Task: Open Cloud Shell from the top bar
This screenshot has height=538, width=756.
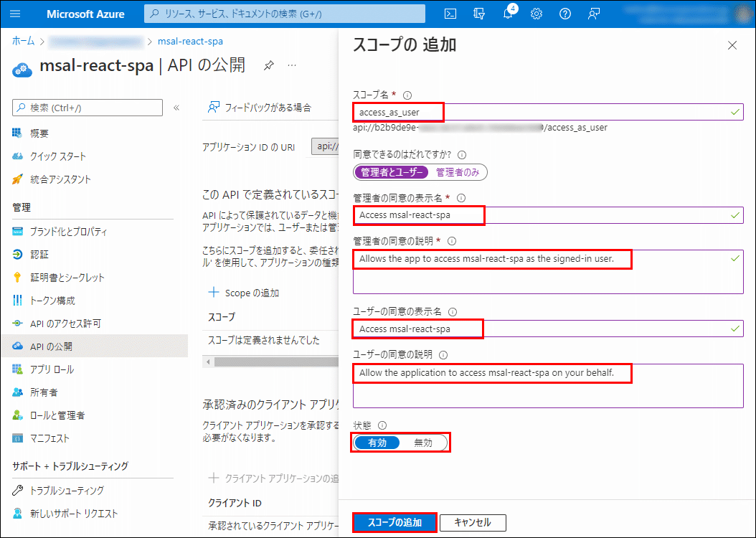Action: click(x=450, y=14)
